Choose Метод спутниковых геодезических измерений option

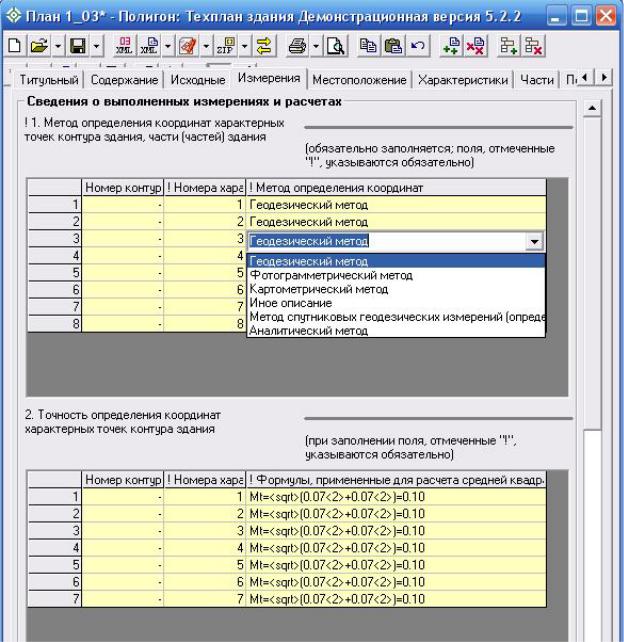pos(396,317)
